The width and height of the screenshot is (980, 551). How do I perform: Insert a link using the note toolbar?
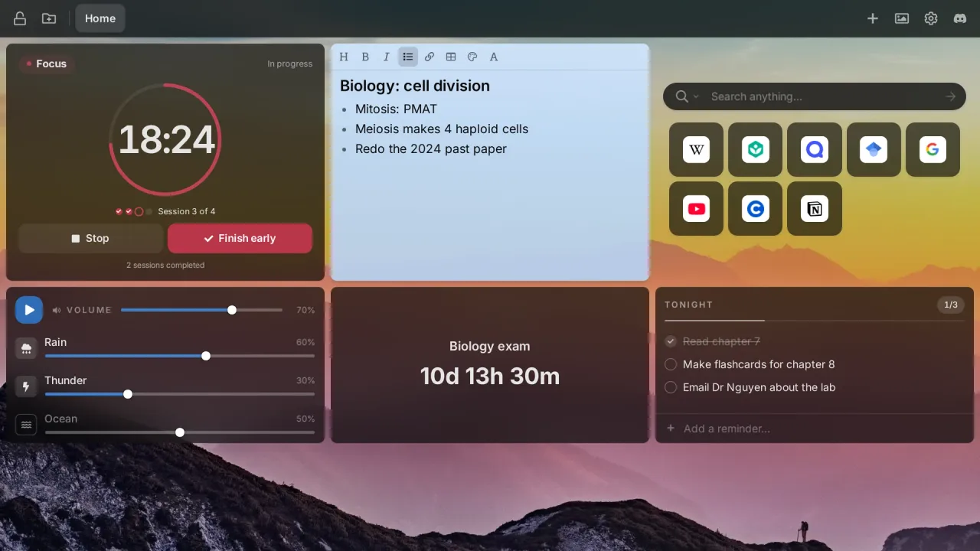coord(430,57)
